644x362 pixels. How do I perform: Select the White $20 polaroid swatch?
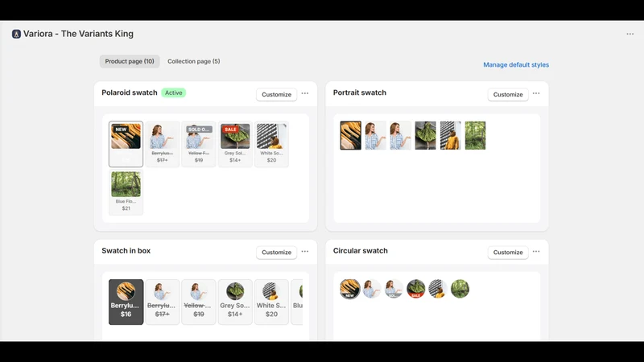tap(271, 144)
